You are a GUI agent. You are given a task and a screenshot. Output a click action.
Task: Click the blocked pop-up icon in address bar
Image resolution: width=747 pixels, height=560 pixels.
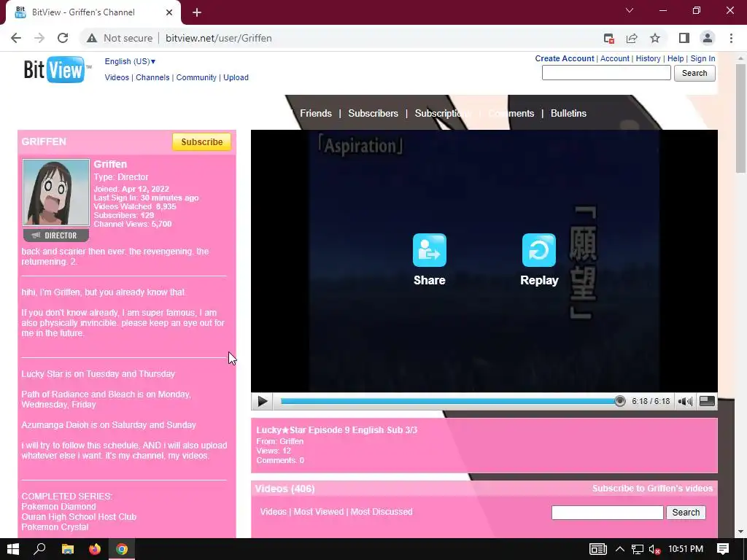pyautogui.click(x=608, y=38)
